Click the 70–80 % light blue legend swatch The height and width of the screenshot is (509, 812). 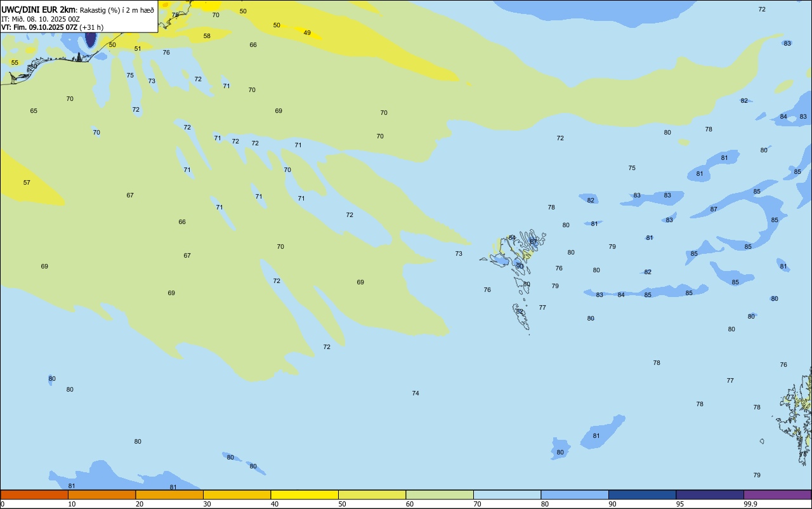click(507, 494)
